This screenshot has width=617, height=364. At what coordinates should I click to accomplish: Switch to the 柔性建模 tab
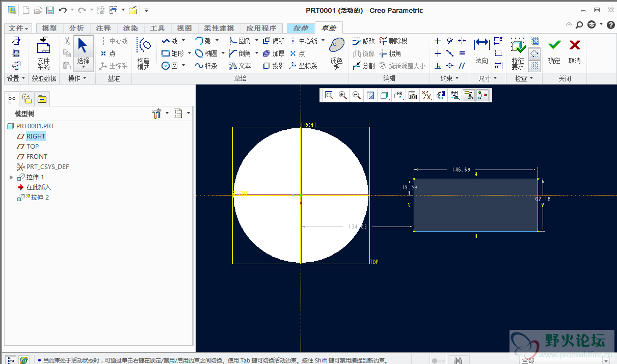[219, 29]
